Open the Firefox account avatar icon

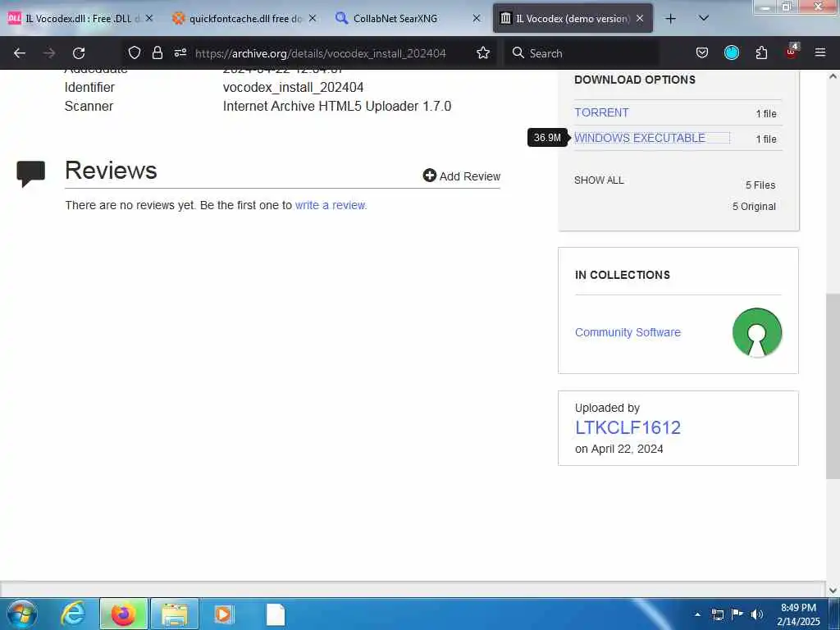tap(731, 52)
